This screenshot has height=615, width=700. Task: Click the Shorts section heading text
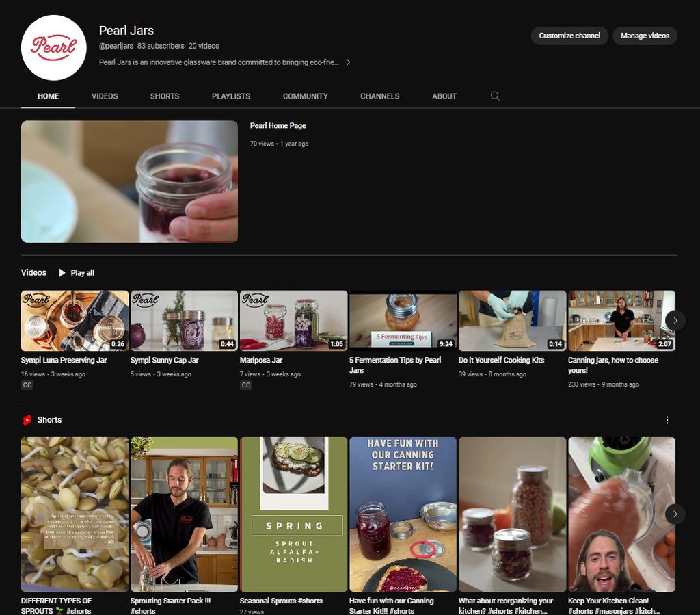(x=49, y=420)
